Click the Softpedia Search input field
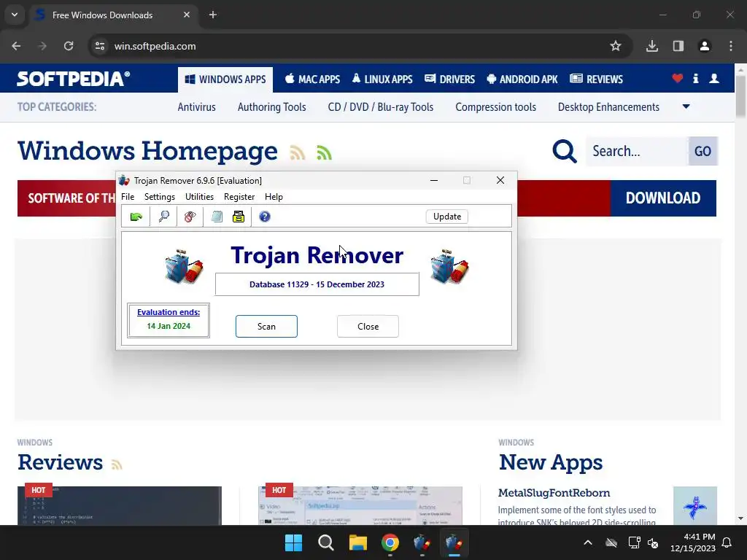This screenshot has width=747, height=560. 637,152
